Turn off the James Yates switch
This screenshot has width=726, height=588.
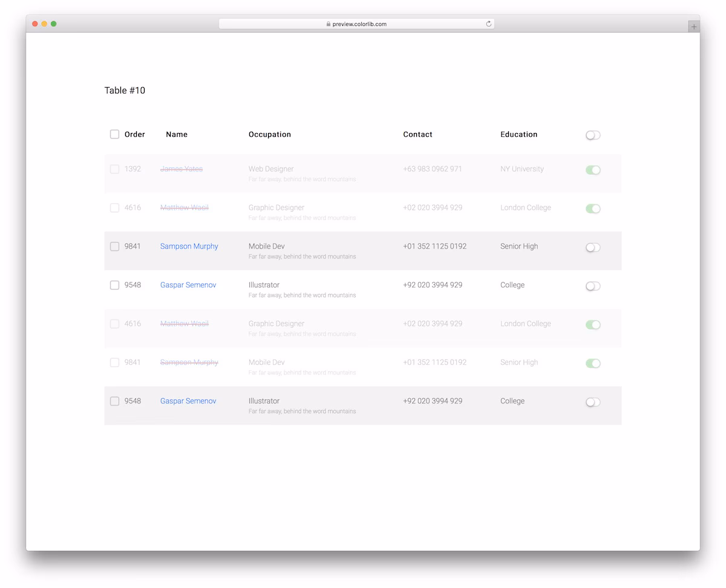point(593,170)
